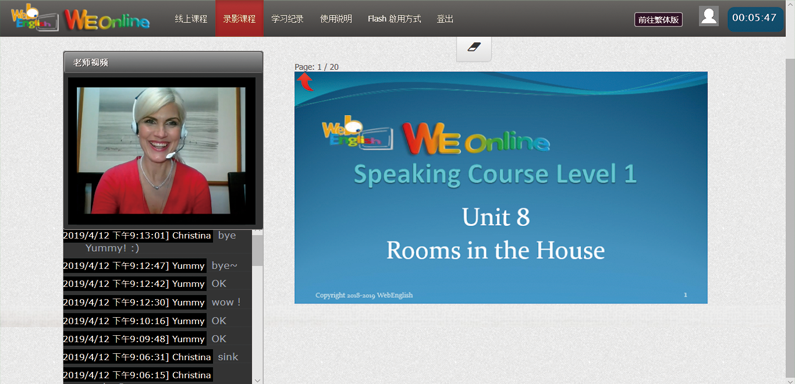Viewport: 795px width, 384px height.
Task: Click the WE Online logo
Action: 107,19
